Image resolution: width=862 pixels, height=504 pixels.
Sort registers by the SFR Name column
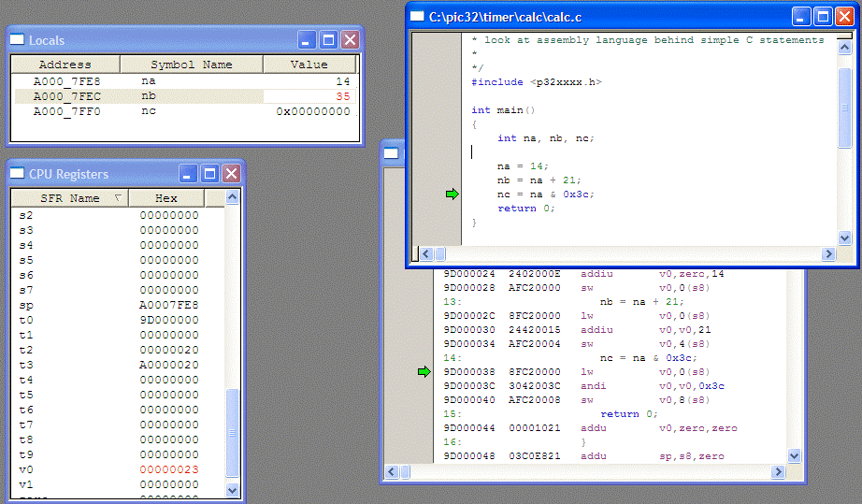[x=69, y=198]
